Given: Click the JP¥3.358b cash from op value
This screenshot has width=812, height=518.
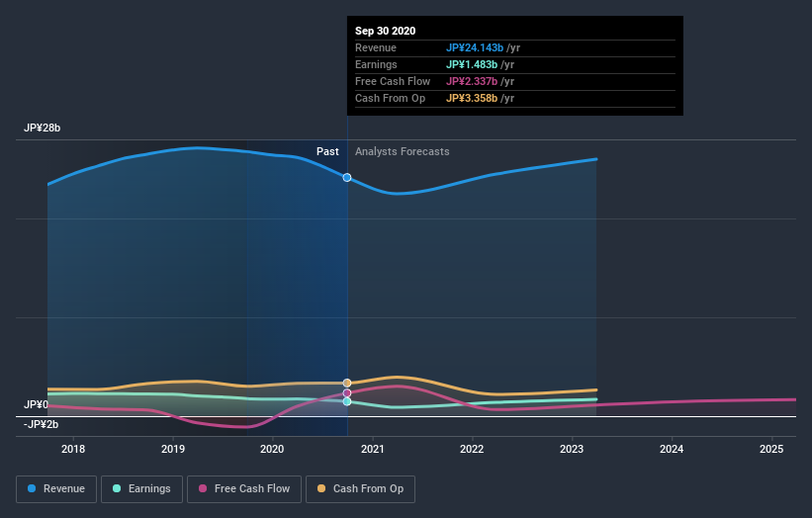Looking at the screenshot, I should pos(472,98).
